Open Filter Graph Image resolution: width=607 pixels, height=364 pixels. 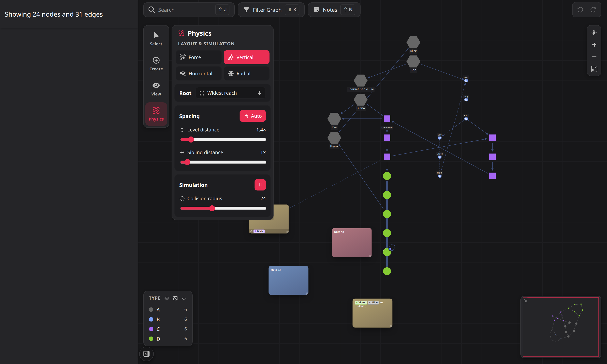coord(271,10)
